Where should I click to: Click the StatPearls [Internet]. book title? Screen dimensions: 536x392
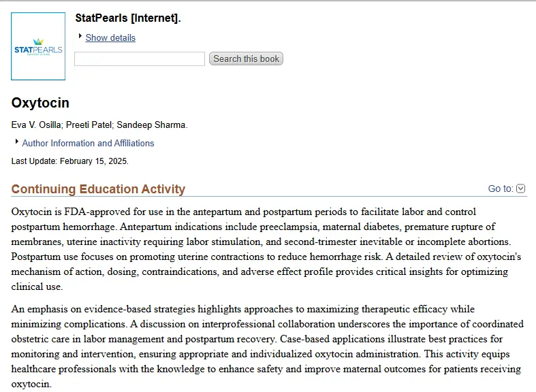click(128, 18)
